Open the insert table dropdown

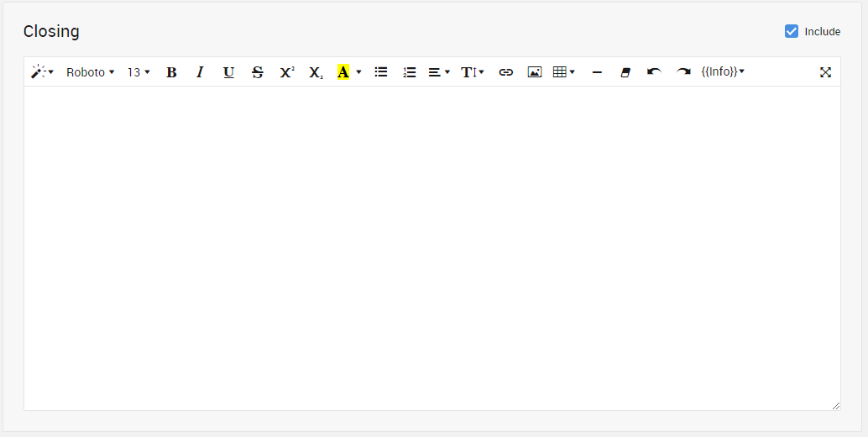pyautogui.click(x=564, y=72)
